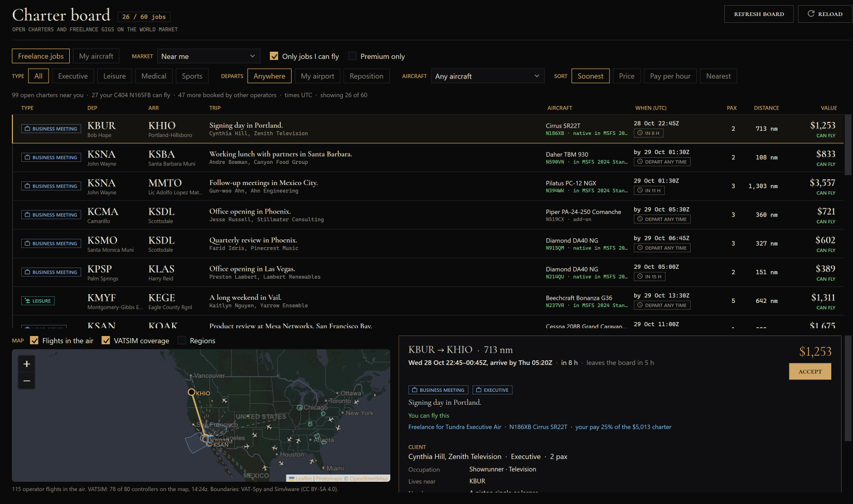This screenshot has height=504, width=853.
Task: Switch to My aircraft tab
Action: [96, 56]
